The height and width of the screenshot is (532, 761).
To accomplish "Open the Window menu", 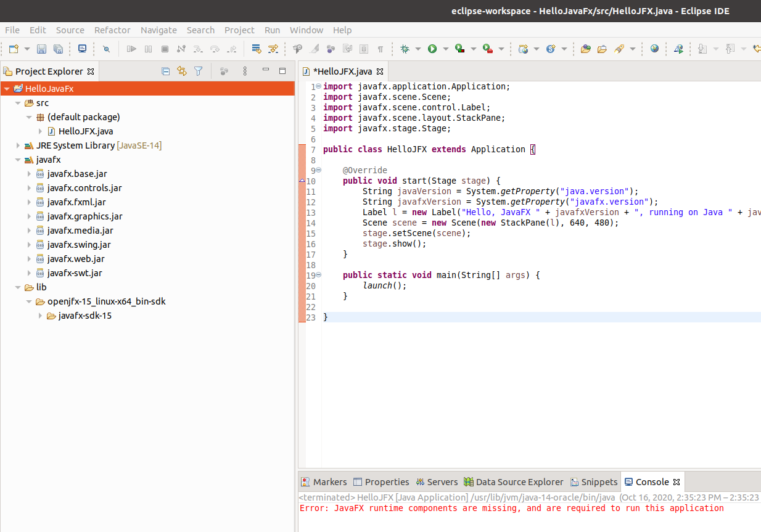I will tap(306, 30).
